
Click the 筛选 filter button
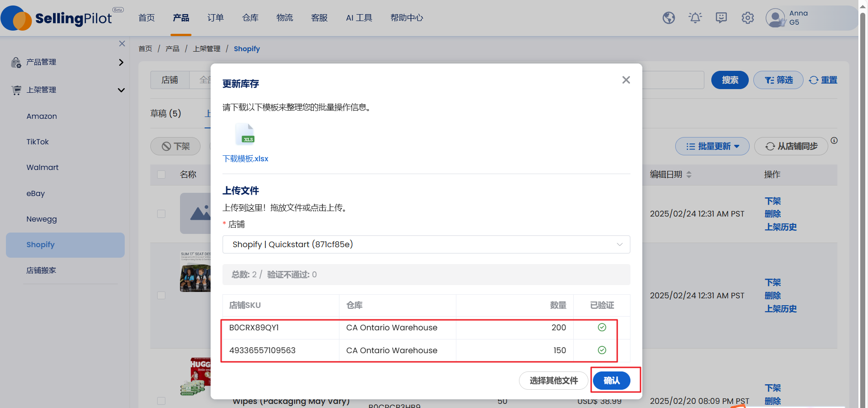point(778,80)
